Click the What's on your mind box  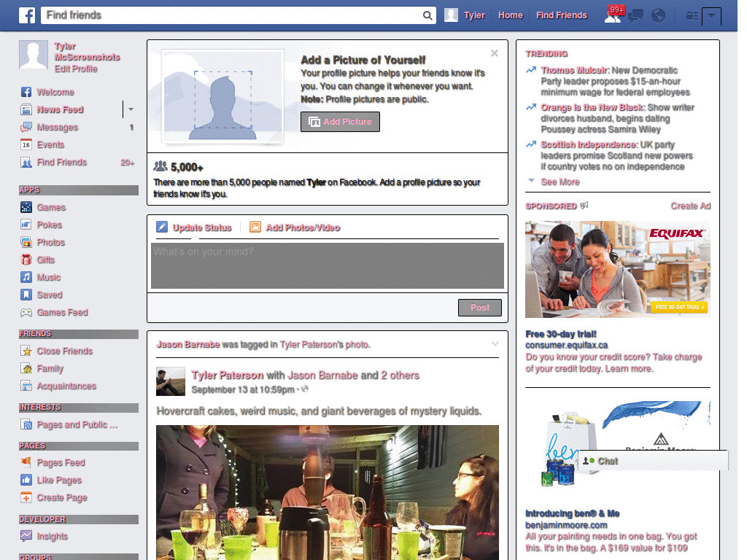(x=328, y=265)
